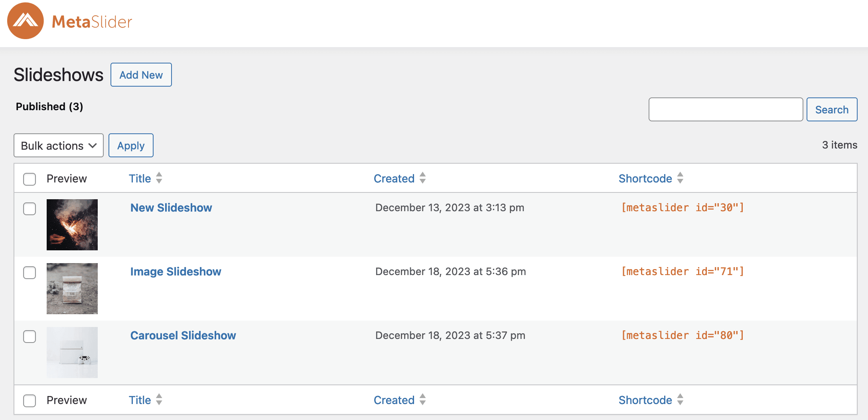Click the Shortcode sort arrows in the footer
The width and height of the screenshot is (868, 420).
pyautogui.click(x=681, y=400)
